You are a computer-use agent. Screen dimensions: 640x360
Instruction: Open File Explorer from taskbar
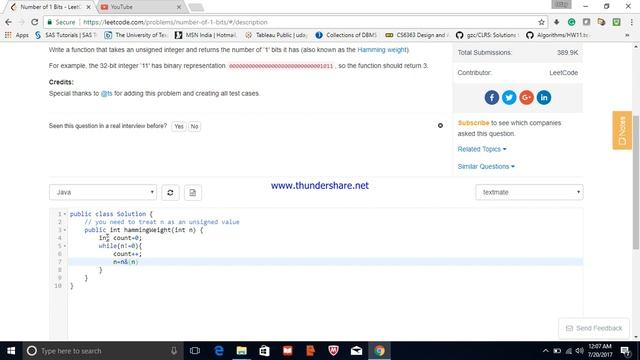[242, 351]
